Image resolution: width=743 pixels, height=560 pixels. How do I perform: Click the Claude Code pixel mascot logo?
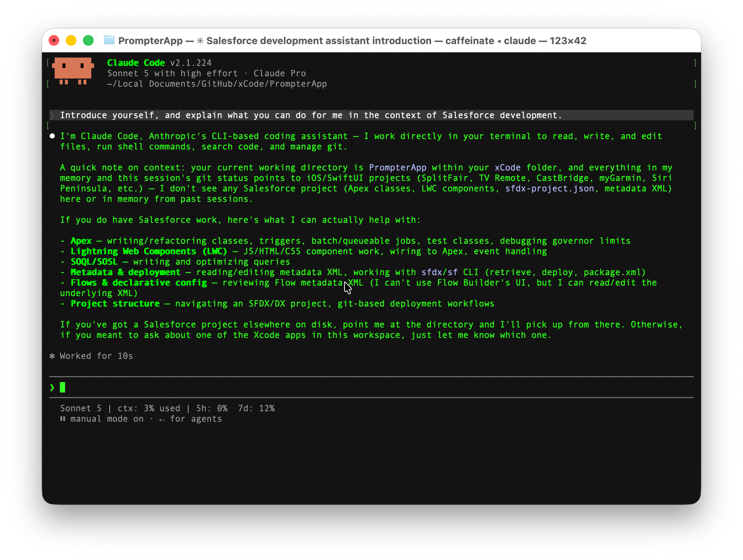click(x=73, y=71)
